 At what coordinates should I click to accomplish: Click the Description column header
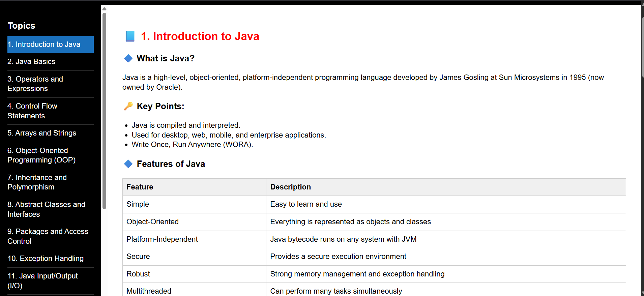tap(290, 187)
